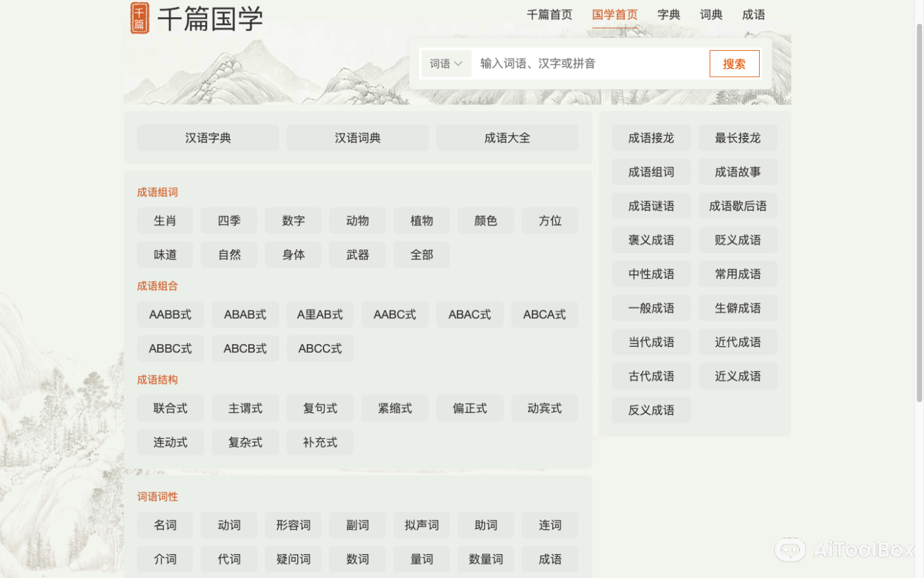Screen dimensions: 924x578
Task: Select the 成语 tab in navigation
Action: [x=753, y=15]
